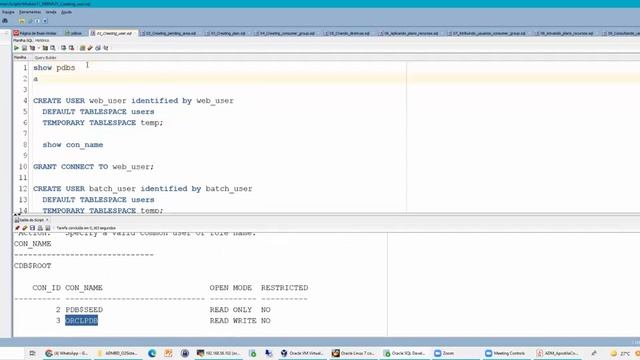
Task: Click the save icon in script output toolbar
Action: pos(32,228)
